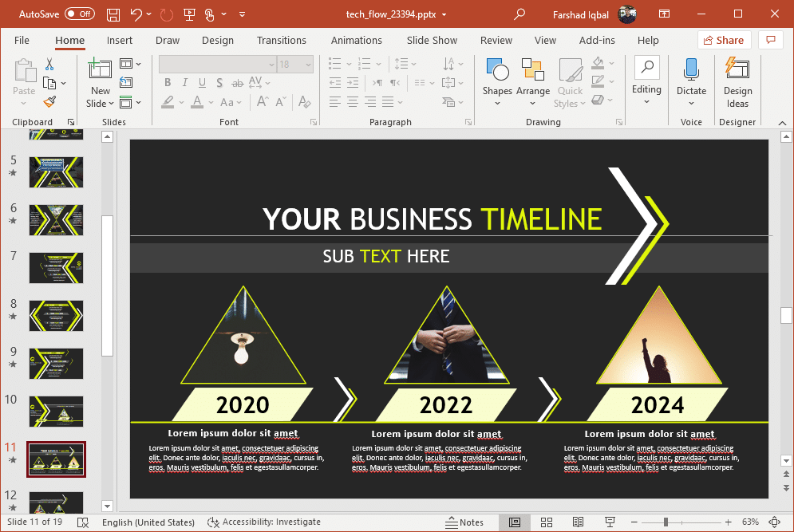Click Decrease Font Size icon

281,102
